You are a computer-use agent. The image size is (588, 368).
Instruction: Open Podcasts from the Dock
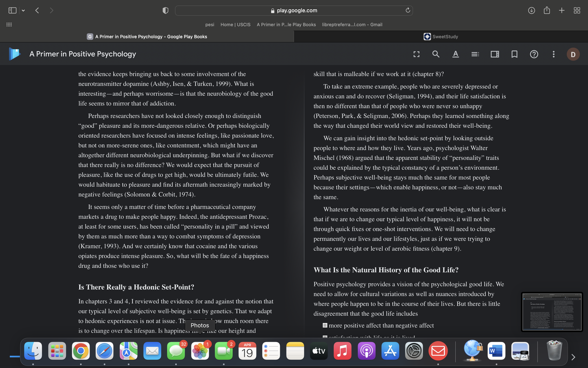pyautogui.click(x=366, y=351)
